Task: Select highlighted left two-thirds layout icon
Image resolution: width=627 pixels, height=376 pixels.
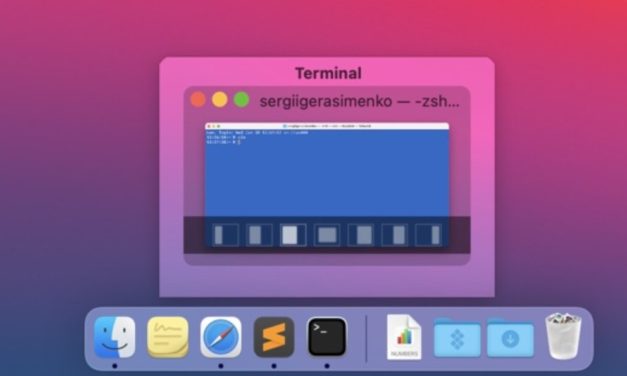Action: coord(293,235)
